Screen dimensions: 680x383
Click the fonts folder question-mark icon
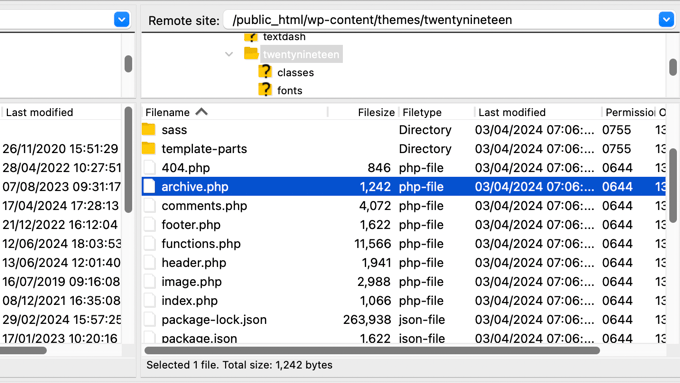(265, 90)
